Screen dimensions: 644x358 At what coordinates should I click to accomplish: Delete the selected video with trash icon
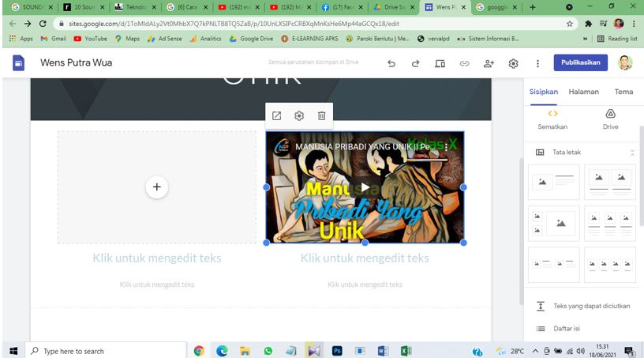321,116
